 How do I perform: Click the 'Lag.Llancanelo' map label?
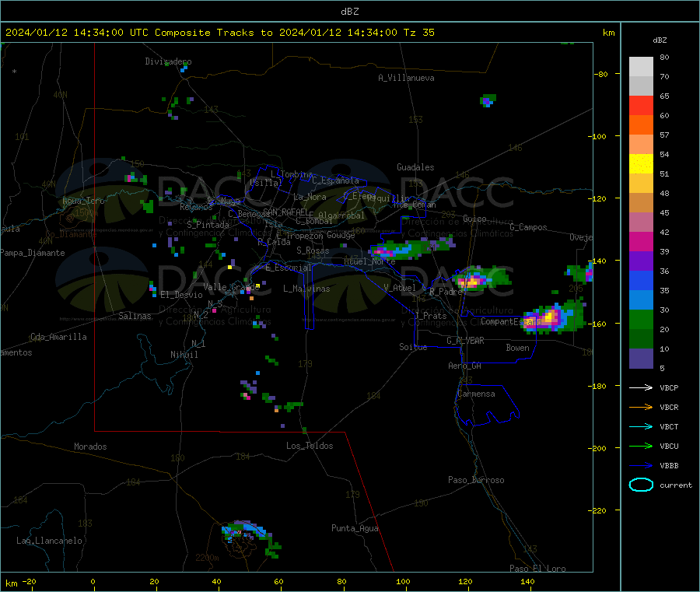tap(50, 541)
